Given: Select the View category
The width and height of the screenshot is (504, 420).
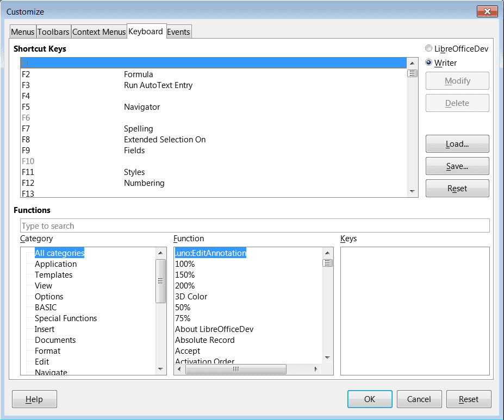Looking at the screenshot, I should (43, 286).
